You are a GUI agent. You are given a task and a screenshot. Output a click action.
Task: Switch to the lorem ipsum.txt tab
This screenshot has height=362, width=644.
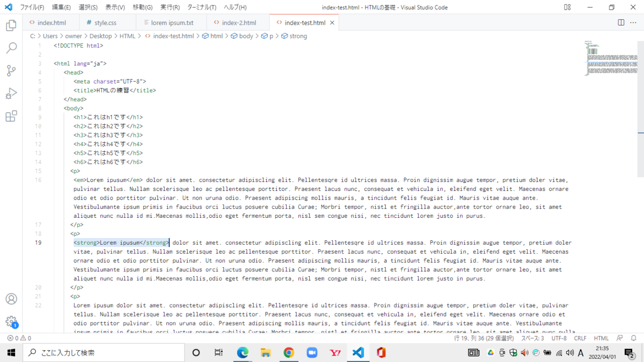[x=172, y=23]
